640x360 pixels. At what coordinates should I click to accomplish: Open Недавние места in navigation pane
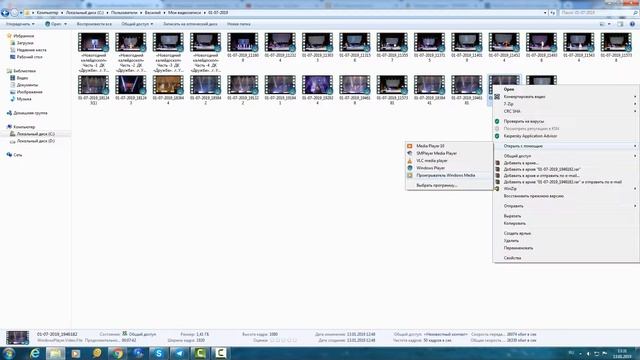(x=31, y=50)
